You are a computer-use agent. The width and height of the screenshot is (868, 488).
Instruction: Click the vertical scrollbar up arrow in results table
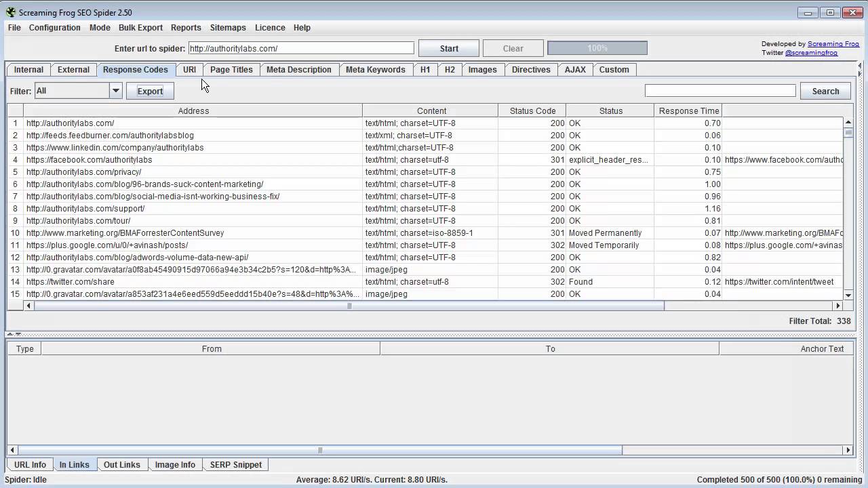[x=848, y=123]
